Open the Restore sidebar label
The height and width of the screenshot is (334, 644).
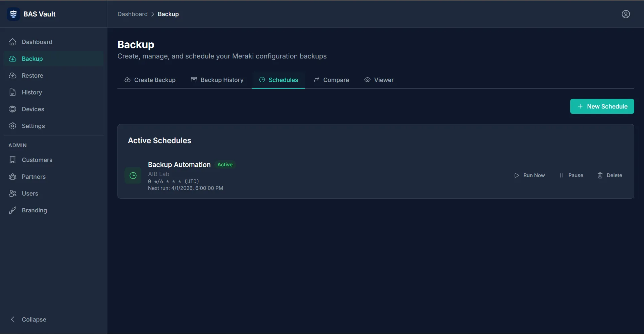(x=33, y=76)
